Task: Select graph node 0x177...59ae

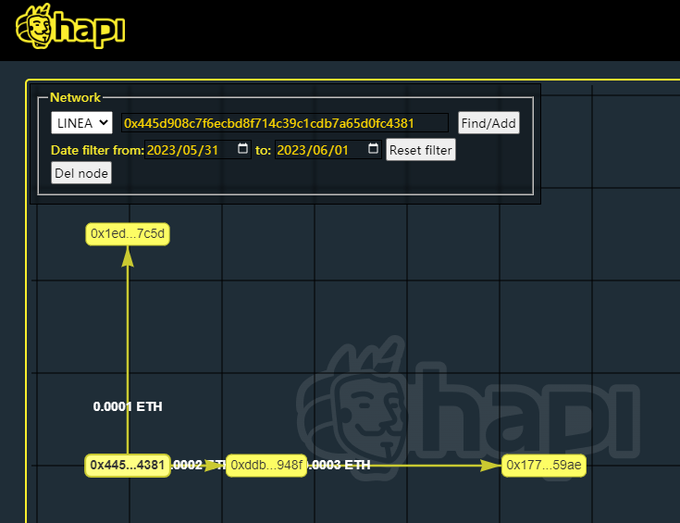Action: (x=544, y=465)
